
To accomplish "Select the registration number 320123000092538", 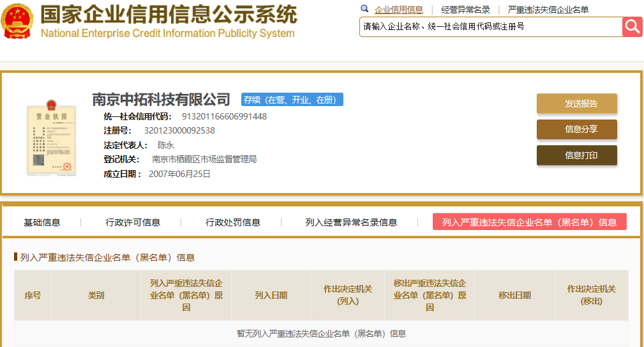I will click(x=179, y=131).
